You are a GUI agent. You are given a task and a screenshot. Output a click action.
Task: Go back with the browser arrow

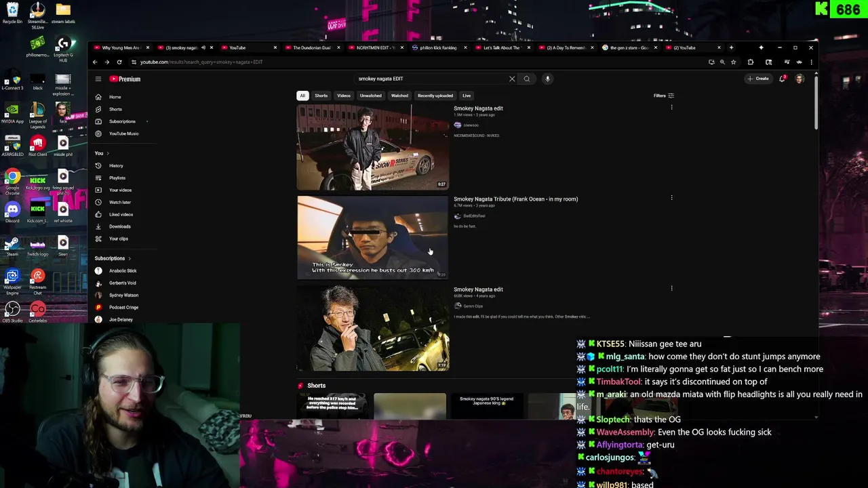[x=96, y=62]
